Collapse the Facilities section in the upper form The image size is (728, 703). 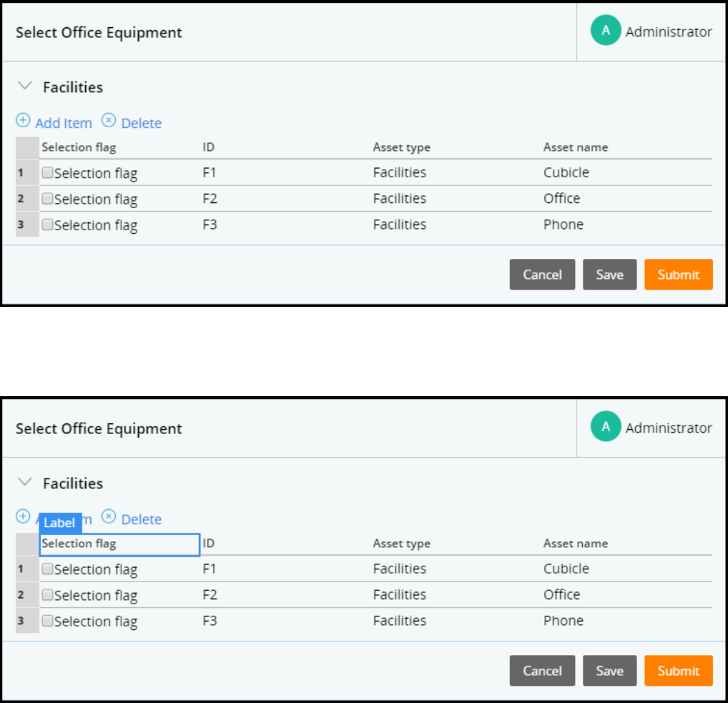click(25, 86)
